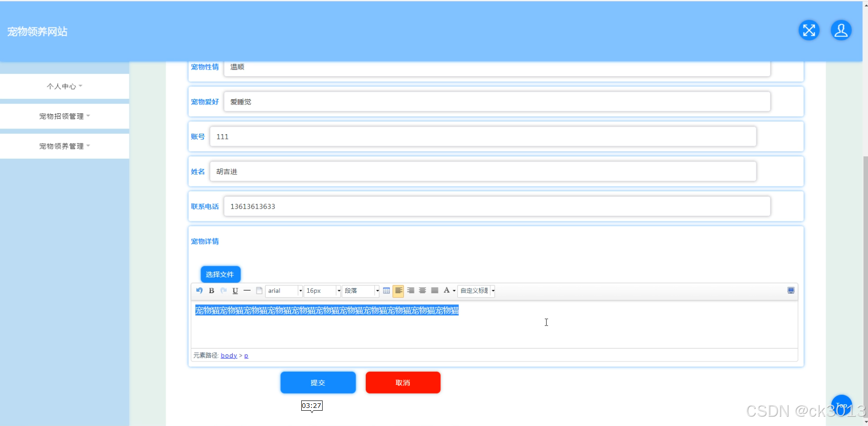The height and width of the screenshot is (426, 868).
Task: Toggle bold formatting in editor toolbar
Action: [211, 290]
